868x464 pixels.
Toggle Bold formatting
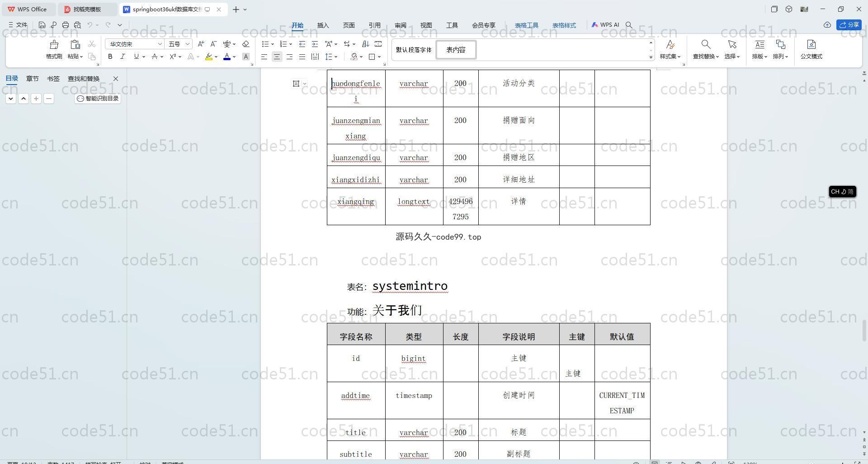tap(110, 57)
